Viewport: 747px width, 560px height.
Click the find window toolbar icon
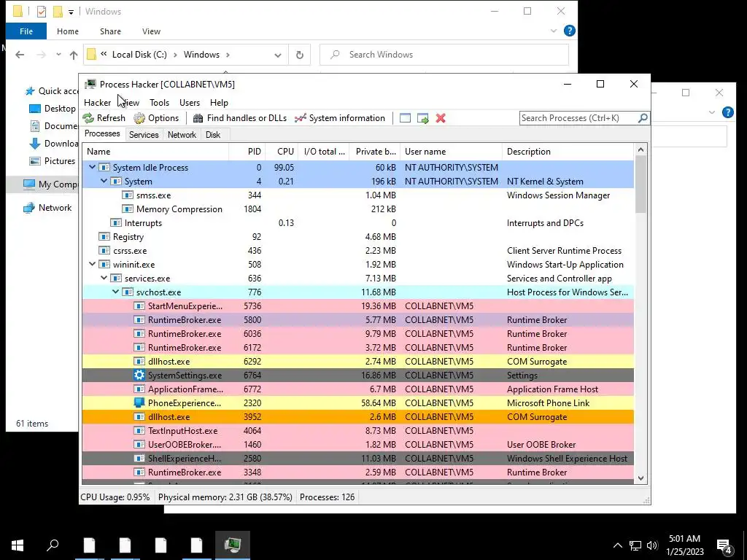point(405,118)
